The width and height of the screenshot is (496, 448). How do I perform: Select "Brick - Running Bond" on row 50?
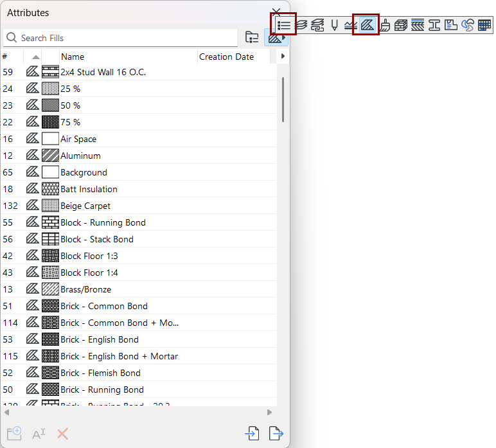(x=102, y=390)
